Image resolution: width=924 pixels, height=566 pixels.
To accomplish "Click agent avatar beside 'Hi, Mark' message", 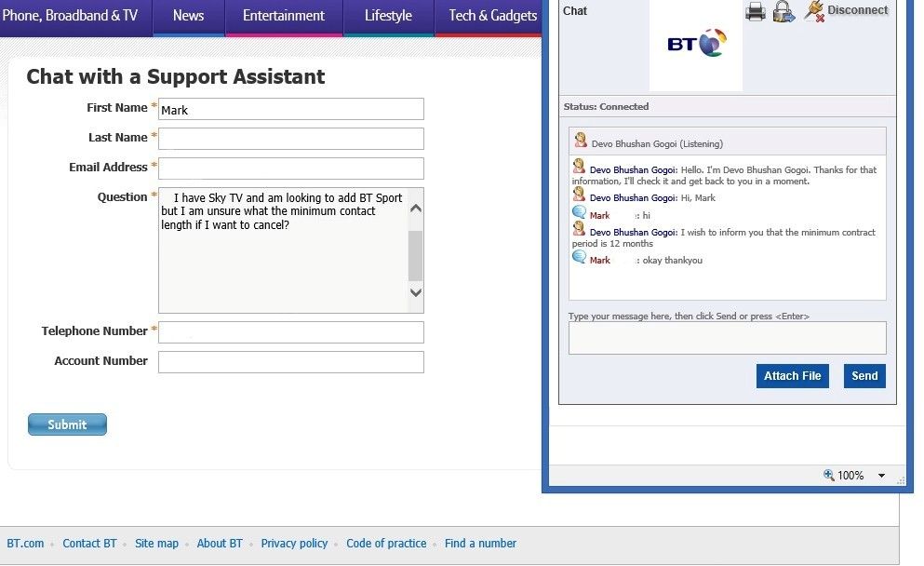I will (579, 194).
